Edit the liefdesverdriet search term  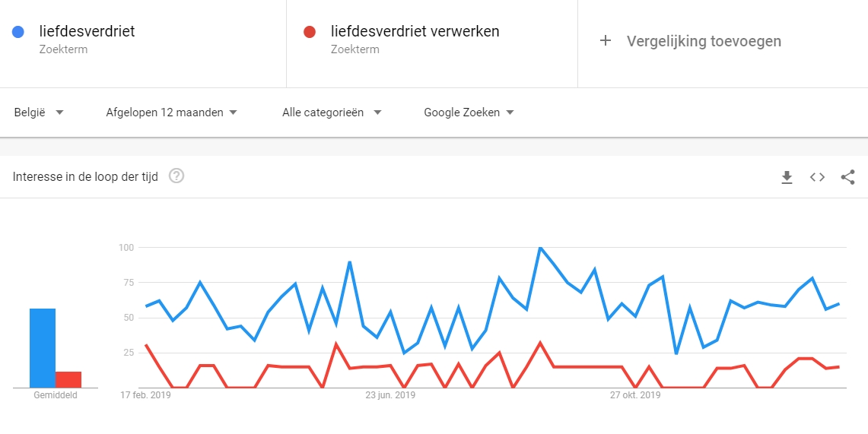[x=87, y=31]
